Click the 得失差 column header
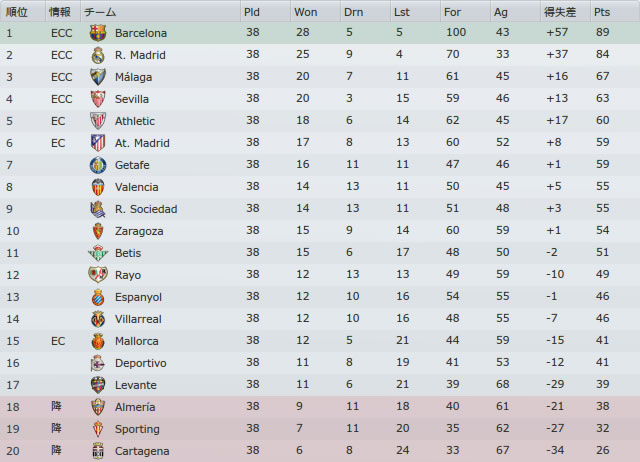 click(x=560, y=12)
